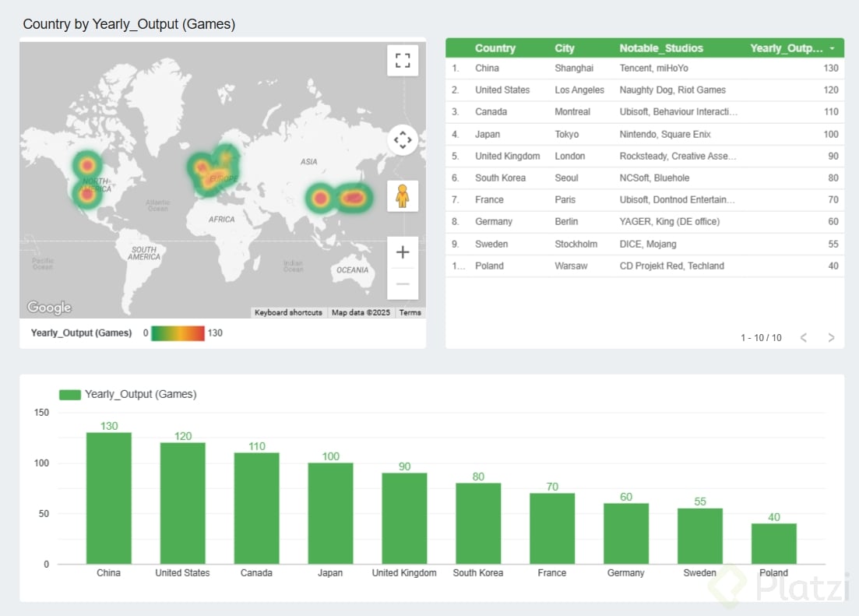Click the heatmap color gradient legend bar
859x616 pixels.
tap(178, 333)
